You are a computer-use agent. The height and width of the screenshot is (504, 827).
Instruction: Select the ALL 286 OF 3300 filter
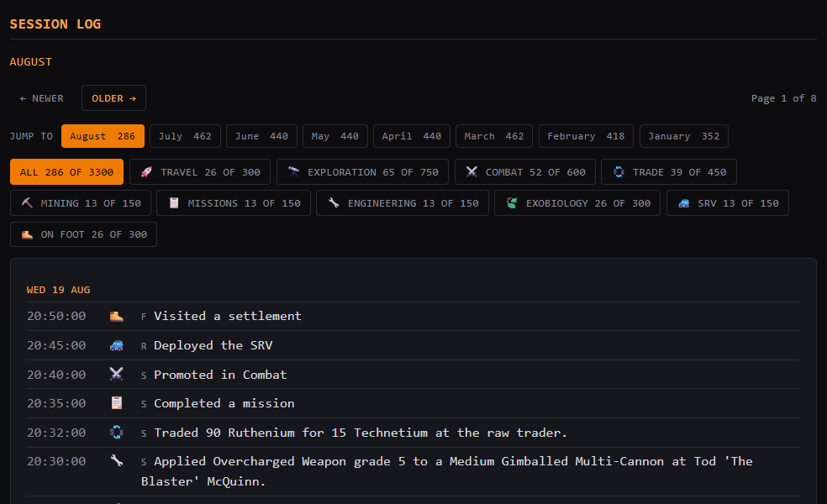[x=66, y=172]
